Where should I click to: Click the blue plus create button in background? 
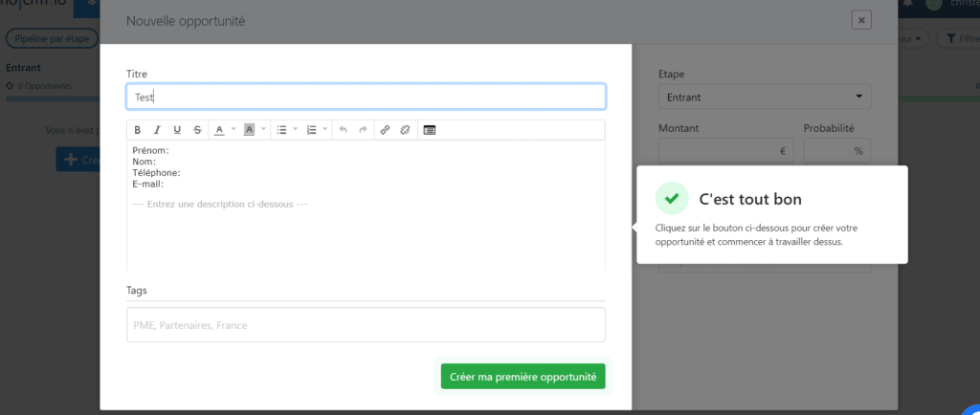[x=78, y=160]
